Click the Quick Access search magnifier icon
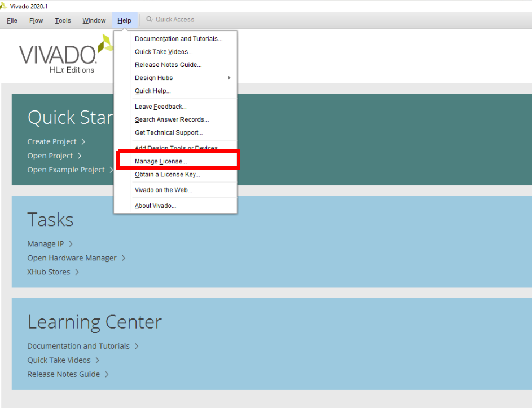The height and width of the screenshot is (408, 532). coord(150,20)
